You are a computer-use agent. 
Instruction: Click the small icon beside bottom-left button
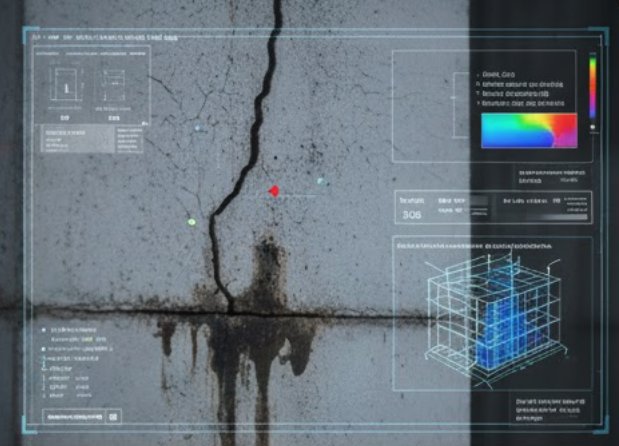click(x=113, y=416)
